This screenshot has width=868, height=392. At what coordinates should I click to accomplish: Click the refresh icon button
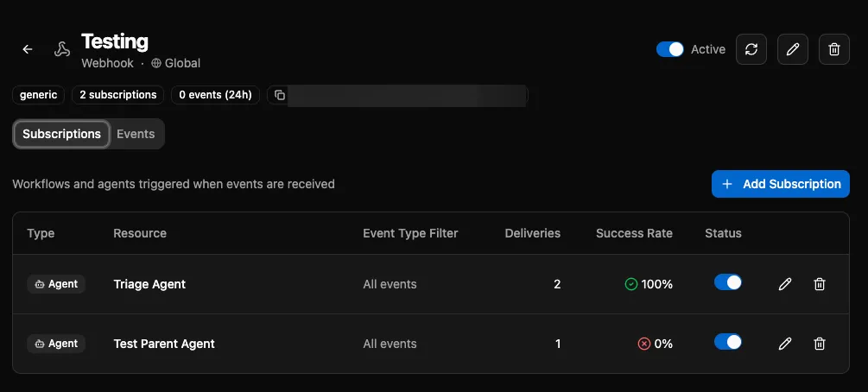pyautogui.click(x=751, y=49)
